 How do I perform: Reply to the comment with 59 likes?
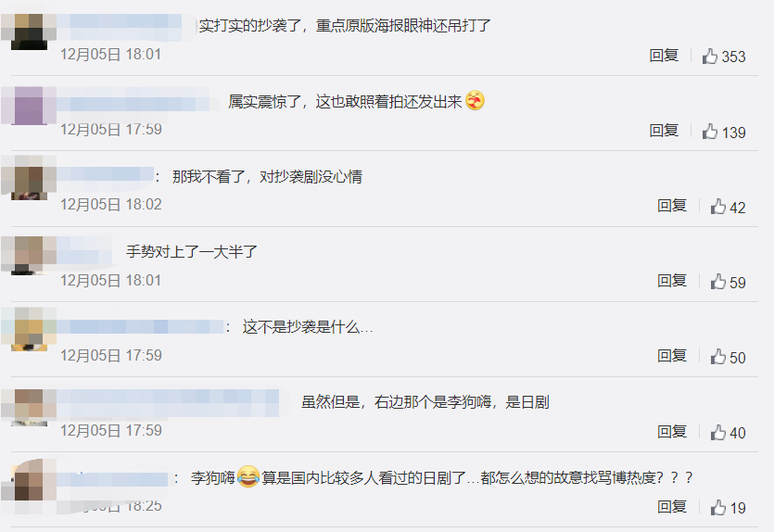pos(672,281)
